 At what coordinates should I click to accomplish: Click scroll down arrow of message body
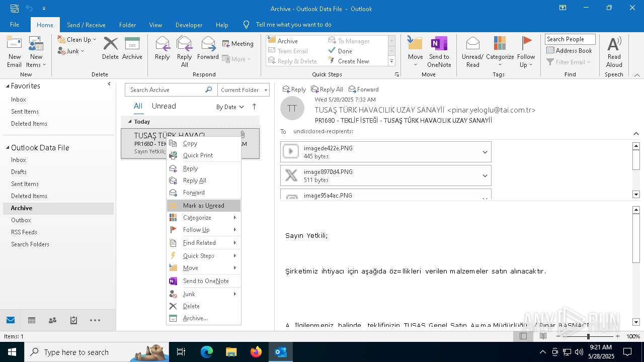636,322
